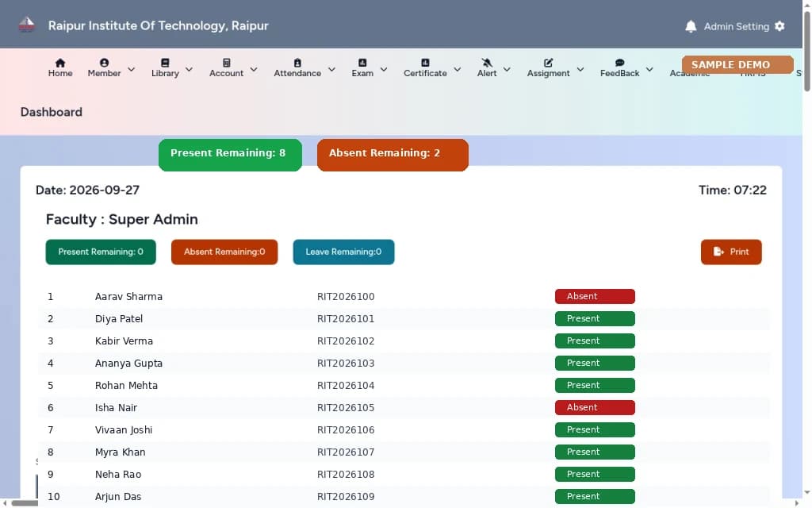Click the Admin Setting text link
The height and width of the screenshot is (508, 812).
coord(737,26)
